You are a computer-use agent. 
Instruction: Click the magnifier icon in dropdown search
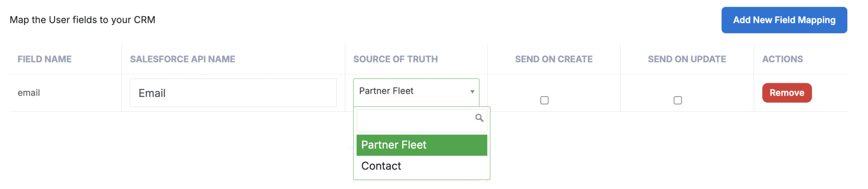click(x=479, y=118)
